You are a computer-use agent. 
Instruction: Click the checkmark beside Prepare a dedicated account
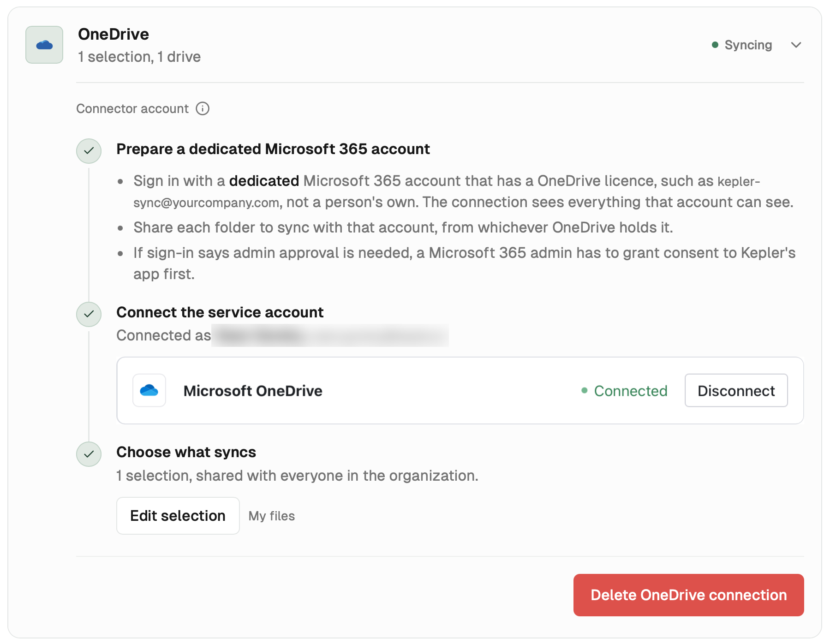tap(89, 151)
